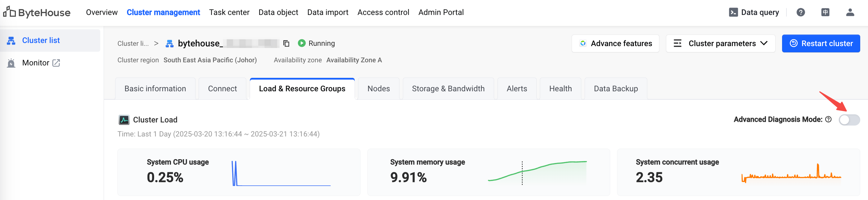Open Advance features
868x200 pixels.
(615, 44)
